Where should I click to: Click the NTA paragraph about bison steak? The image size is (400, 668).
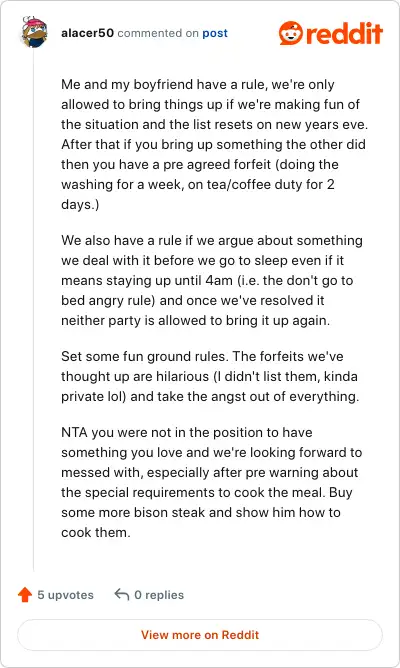pos(212,482)
